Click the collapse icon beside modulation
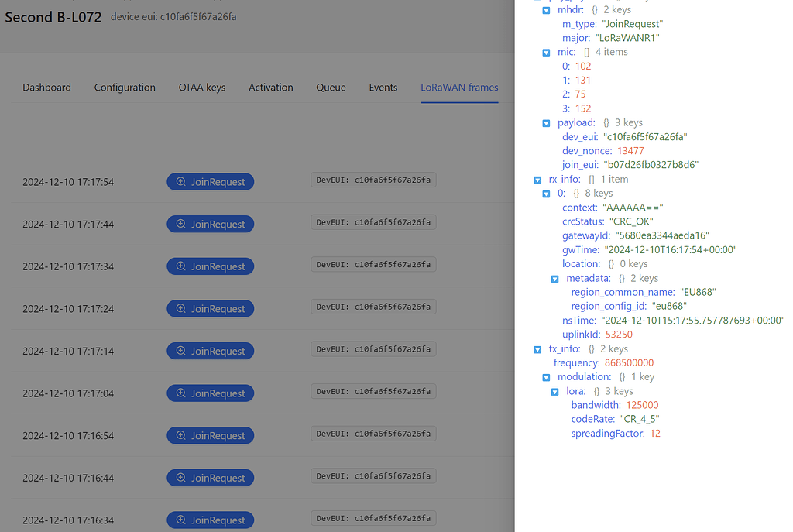793x532 pixels. pos(546,376)
